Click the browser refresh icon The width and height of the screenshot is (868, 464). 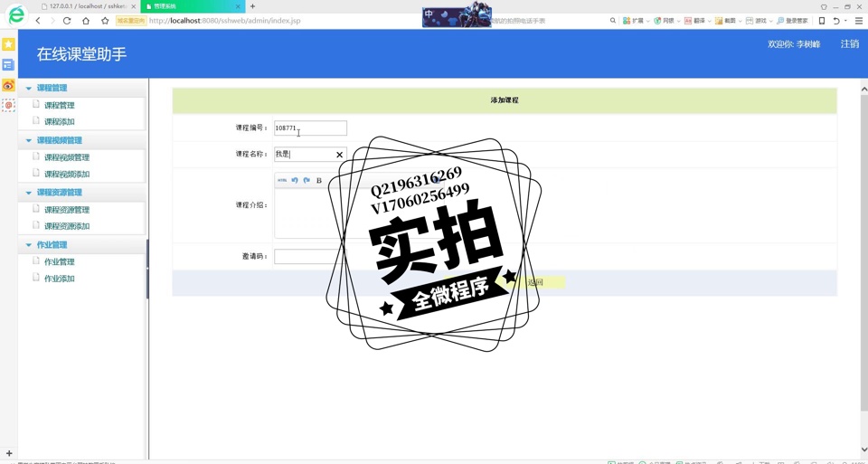67,20
